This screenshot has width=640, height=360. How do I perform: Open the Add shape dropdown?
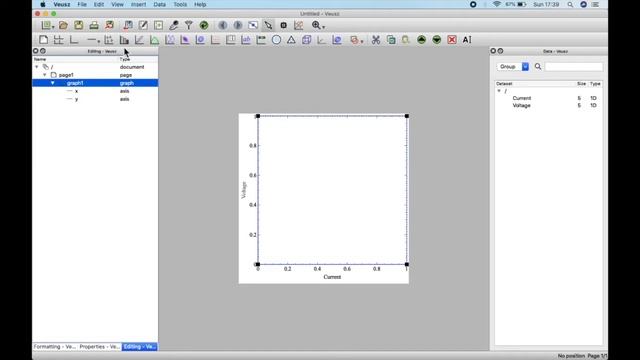[x=356, y=40]
